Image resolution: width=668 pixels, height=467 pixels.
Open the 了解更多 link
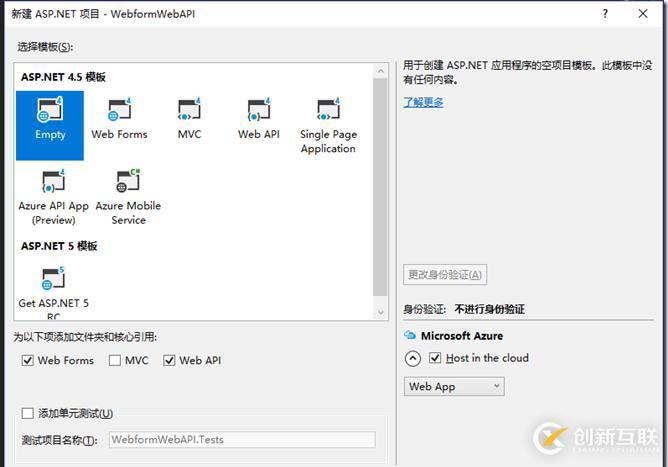tap(423, 102)
